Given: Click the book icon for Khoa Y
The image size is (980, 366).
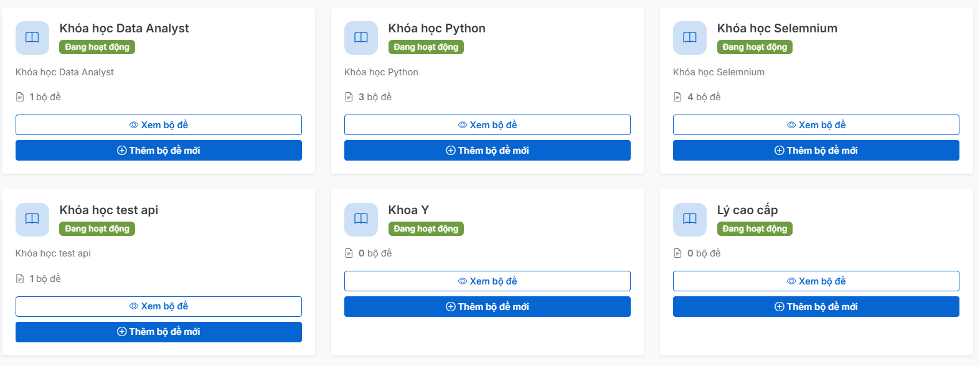Looking at the screenshot, I should pos(361,219).
